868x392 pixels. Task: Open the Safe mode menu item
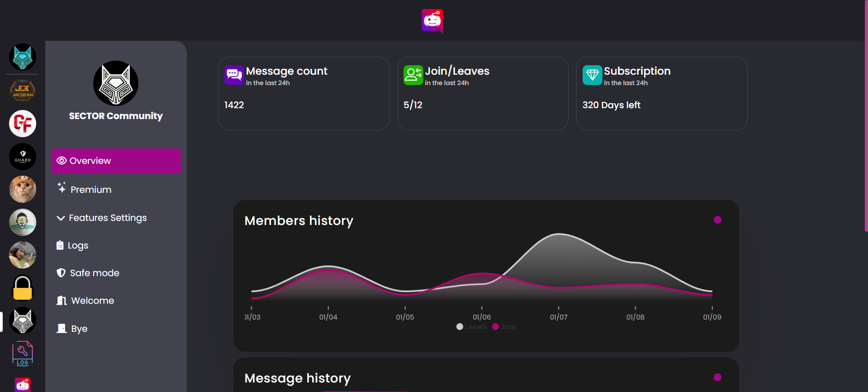(116, 273)
